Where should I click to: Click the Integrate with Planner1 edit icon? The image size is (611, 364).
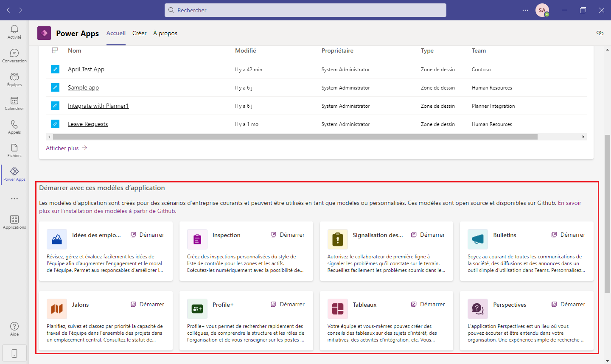(x=55, y=106)
